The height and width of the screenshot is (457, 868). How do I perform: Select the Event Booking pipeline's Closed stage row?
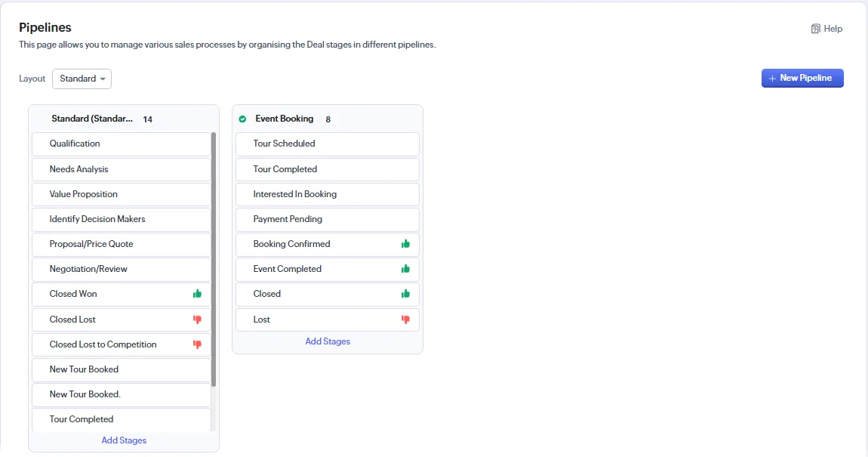coord(327,294)
